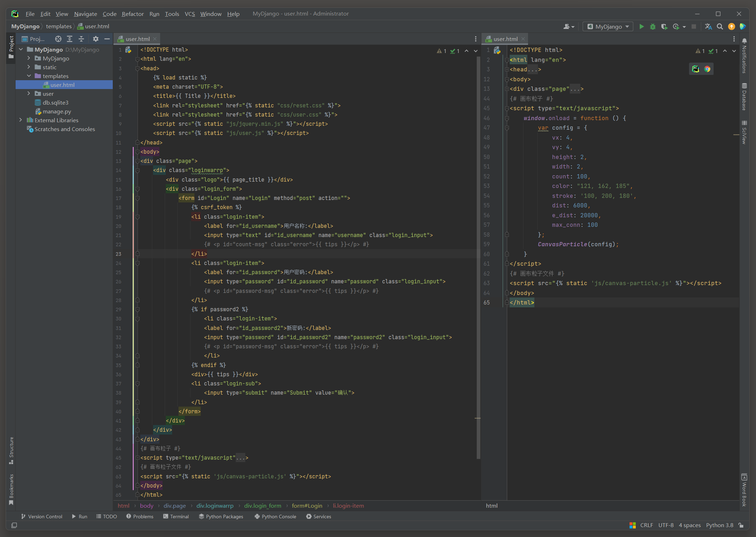Open Search Everywhere with the magnifier icon
This screenshot has width=756, height=537.
point(720,26)
